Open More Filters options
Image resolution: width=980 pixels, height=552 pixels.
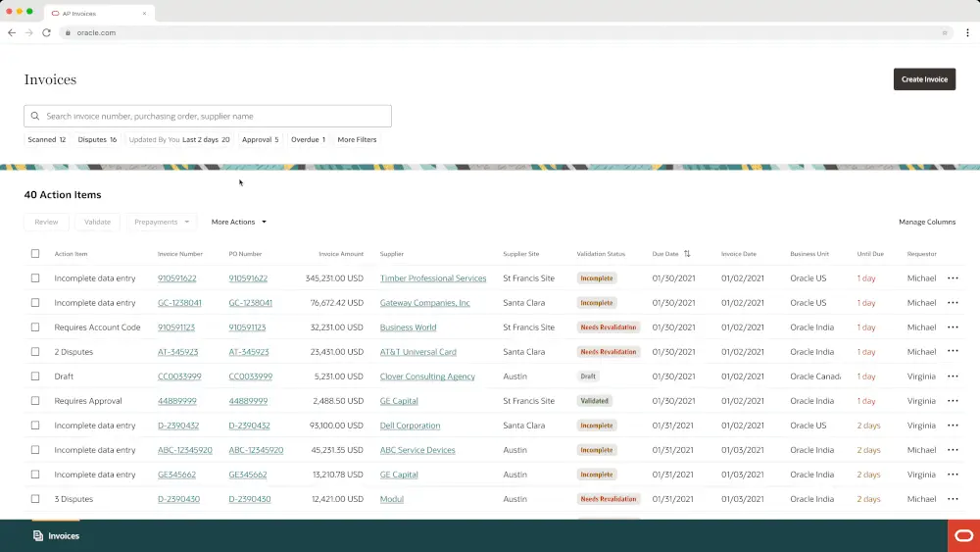pyautogui.click(x=357, y=139)
